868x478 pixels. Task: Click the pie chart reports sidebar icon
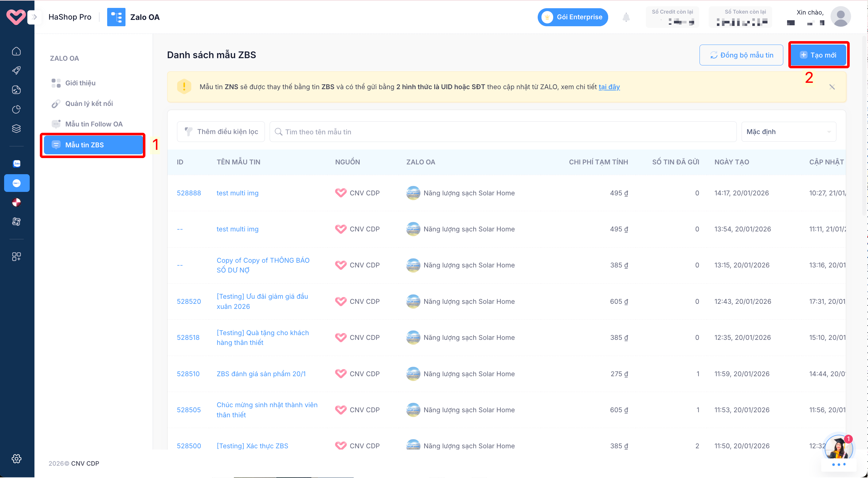(x=16, y=109)
